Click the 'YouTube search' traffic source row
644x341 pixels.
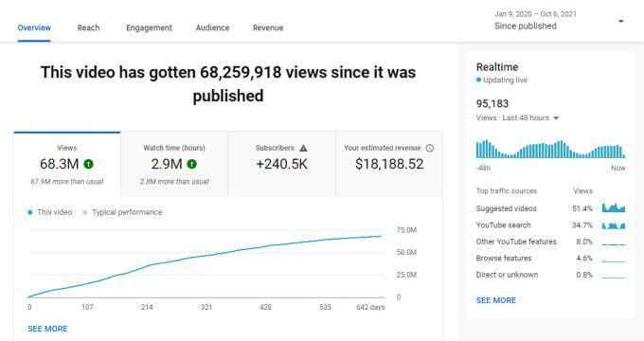click(x=550, y=225)
